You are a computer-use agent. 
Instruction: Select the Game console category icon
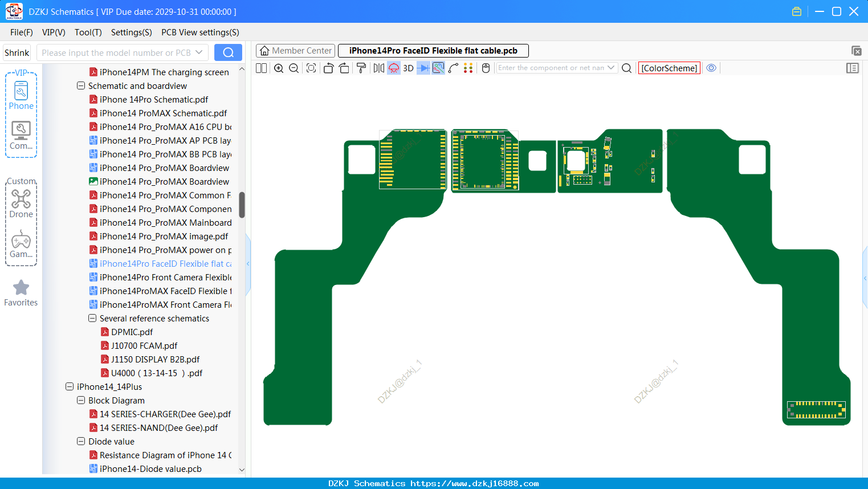tap(21, 244)
